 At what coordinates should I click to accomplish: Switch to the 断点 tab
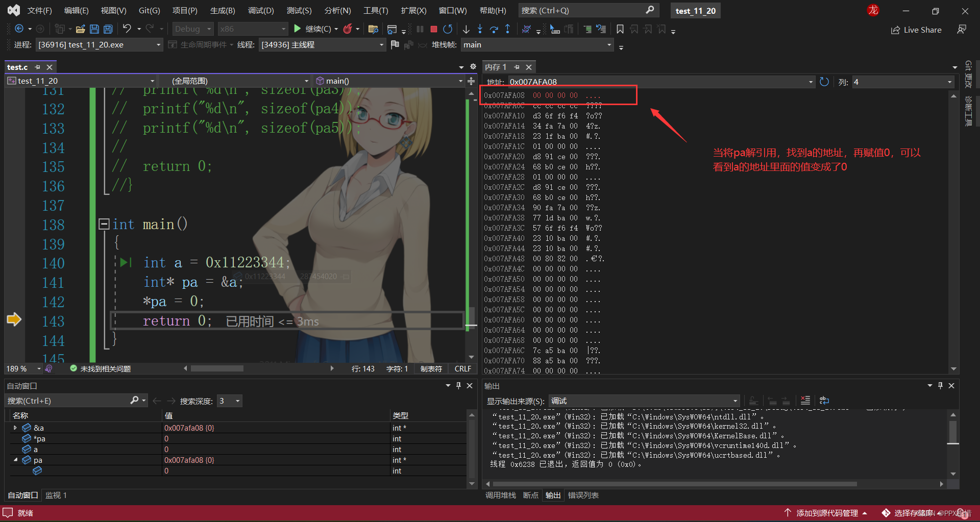click(x=530, y=495)
